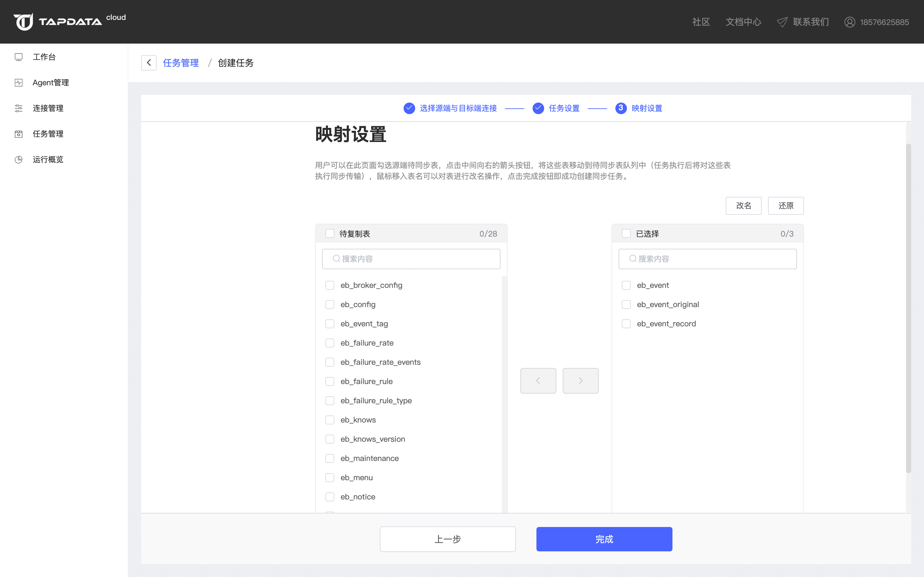
Task: Click the 改名 button
Action: point(743,206)
